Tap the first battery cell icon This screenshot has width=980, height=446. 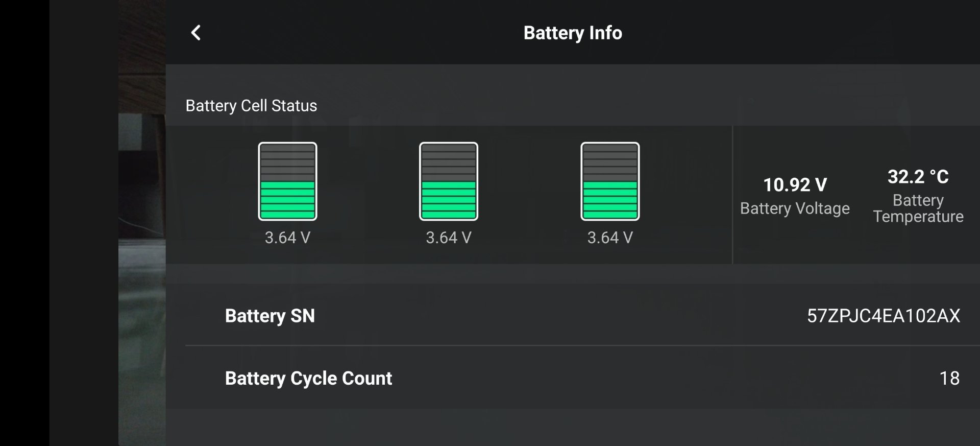[287, 181]
